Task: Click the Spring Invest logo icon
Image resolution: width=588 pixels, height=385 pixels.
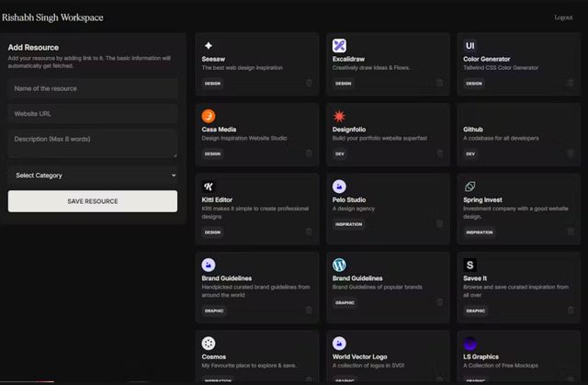Action: 470,187
